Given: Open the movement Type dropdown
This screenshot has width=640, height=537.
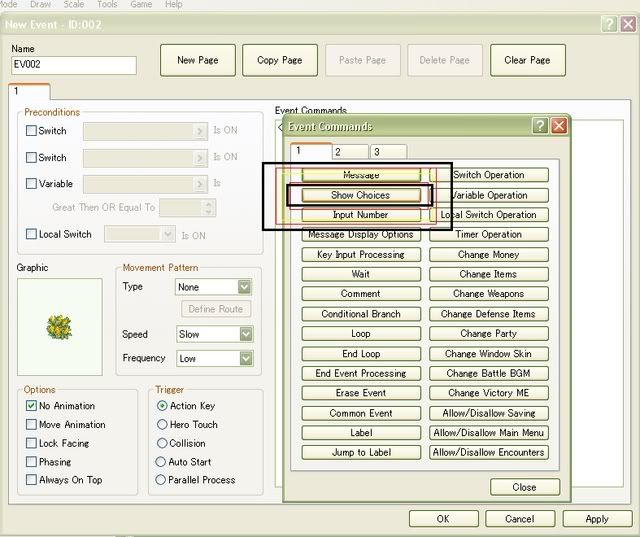Looking at the screenshot, I should pyautogui.click(x=244, y=287).
